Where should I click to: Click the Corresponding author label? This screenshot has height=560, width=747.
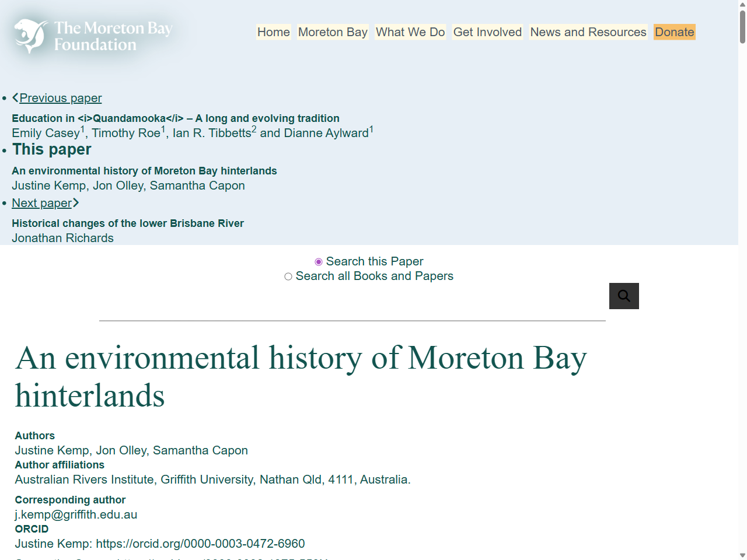click(70, 500)
